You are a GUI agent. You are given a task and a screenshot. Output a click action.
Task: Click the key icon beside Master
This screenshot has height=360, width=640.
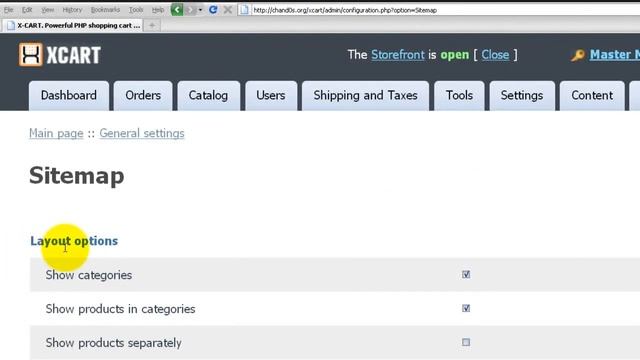coord(578,55)
